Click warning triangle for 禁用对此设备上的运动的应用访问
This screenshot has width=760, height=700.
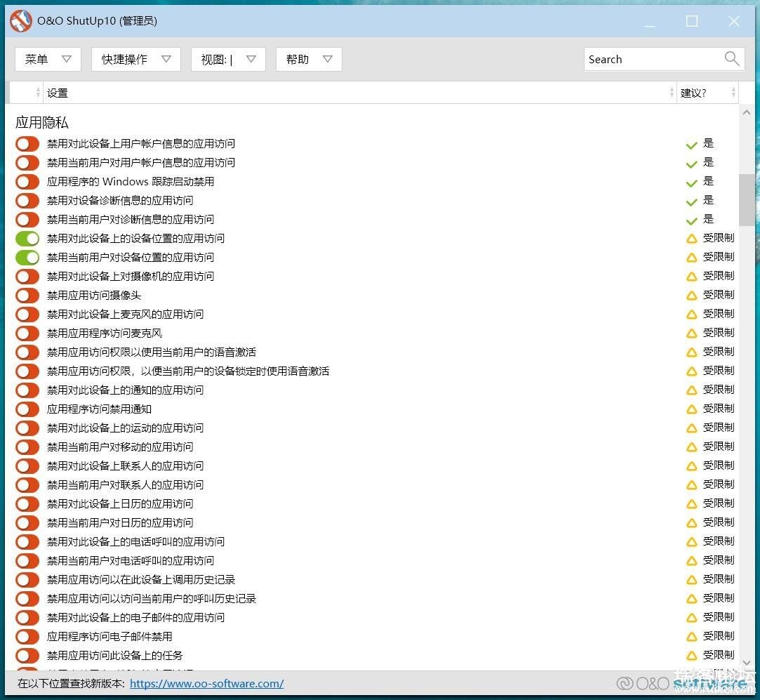(692, 428)
